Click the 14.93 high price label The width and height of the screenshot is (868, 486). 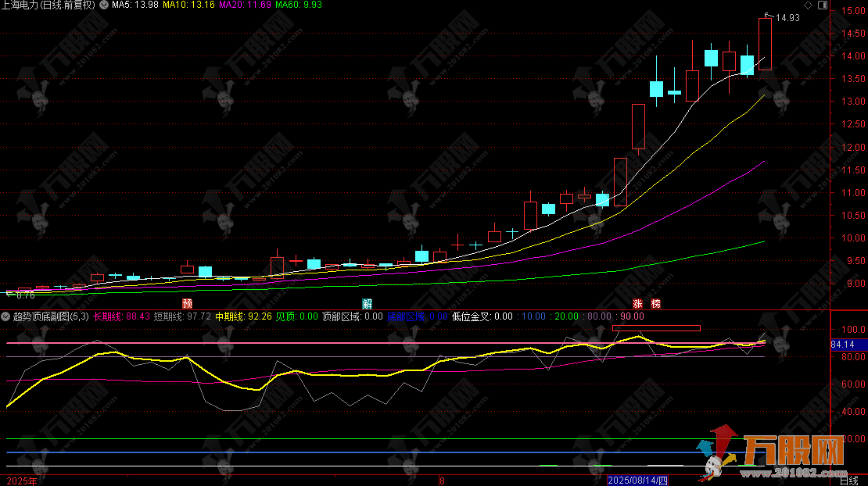click(x=787, y=18)
